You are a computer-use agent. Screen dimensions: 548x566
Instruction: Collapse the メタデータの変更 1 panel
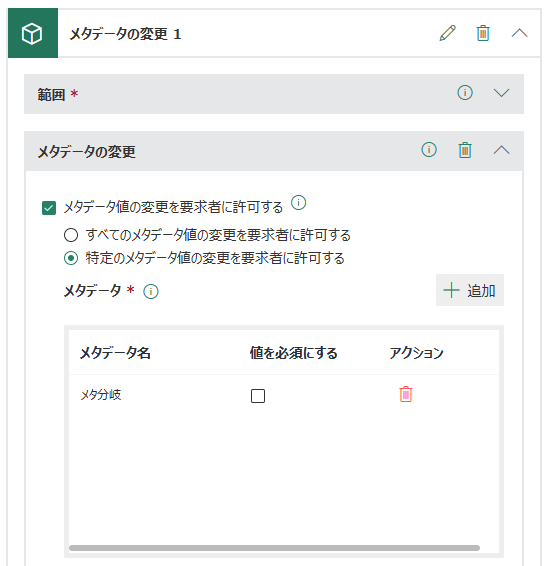coord(519,33)
